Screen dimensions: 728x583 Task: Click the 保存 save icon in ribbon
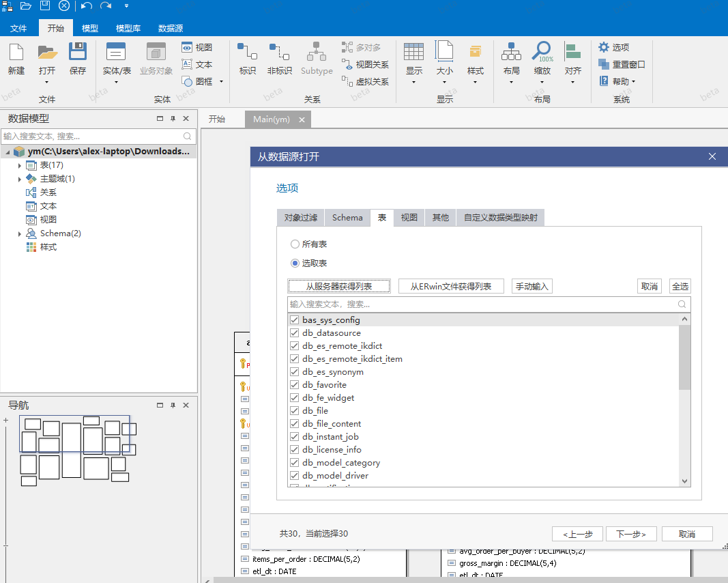(78, 52)
